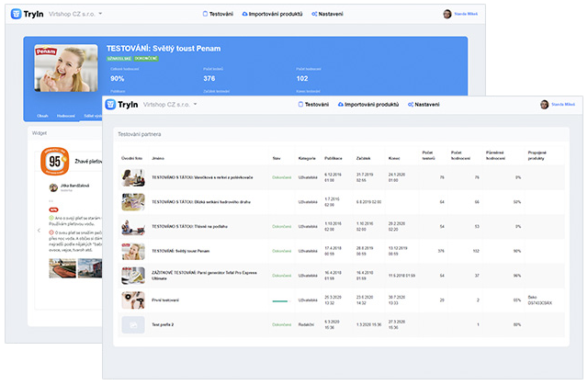Viewport: 588px width, 385px height.
Task: Open the ZÁŽITKOVÉ TESTOVÁNÍ Parní generátor row name
Action: point(204,276)
